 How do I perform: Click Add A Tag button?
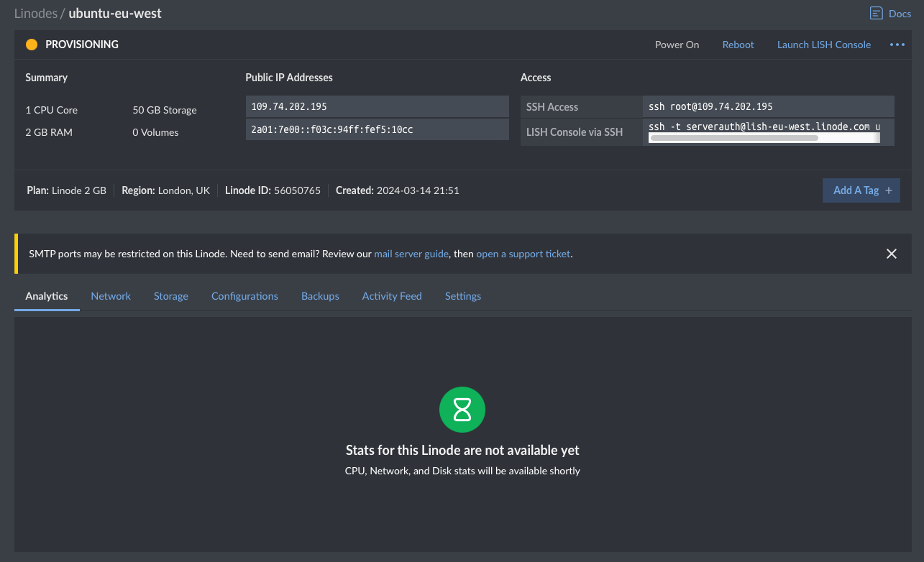point(861,190)
